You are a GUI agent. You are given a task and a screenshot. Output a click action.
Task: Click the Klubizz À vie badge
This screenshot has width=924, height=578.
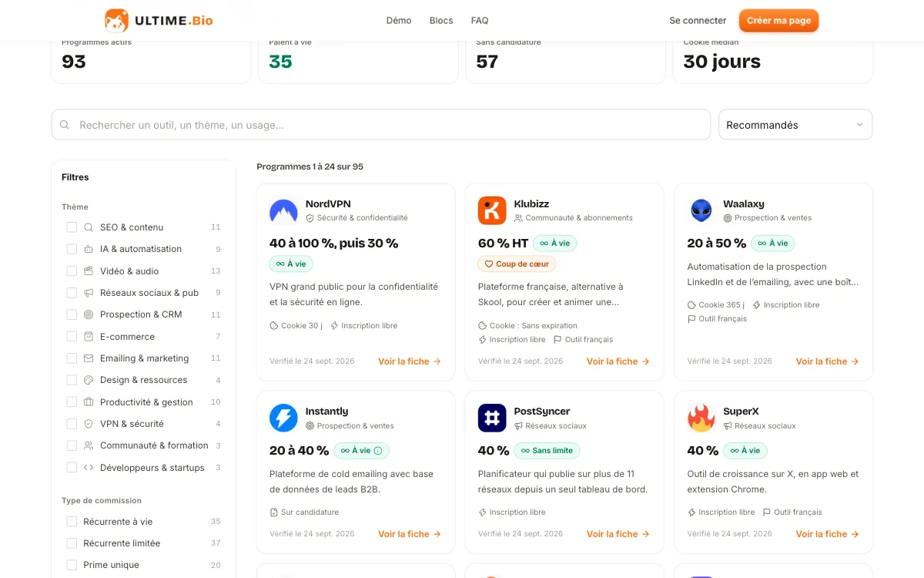[554, 244]
